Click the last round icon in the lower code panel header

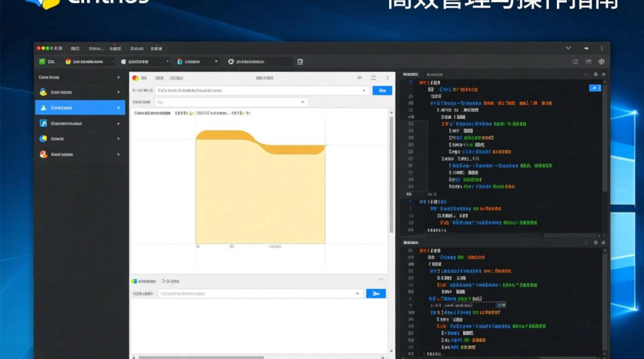coord(603,243)
